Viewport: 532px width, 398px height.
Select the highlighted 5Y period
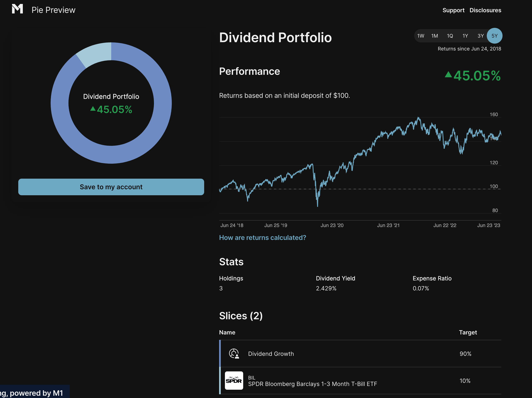pos(494,36)
